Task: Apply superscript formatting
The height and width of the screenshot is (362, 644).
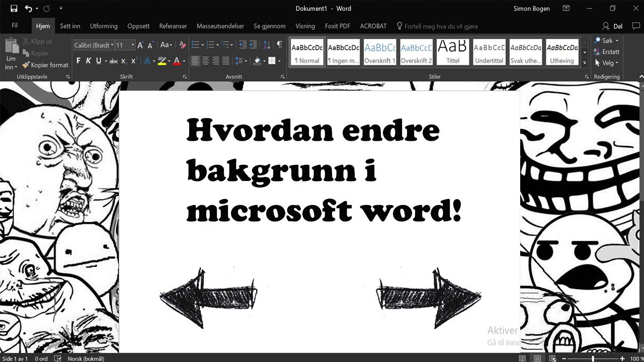Action: click(134, 61)
